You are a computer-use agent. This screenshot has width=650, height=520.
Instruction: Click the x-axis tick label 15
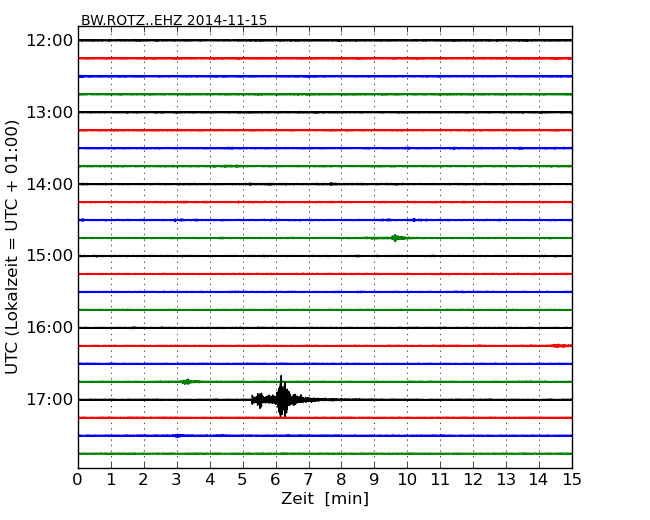(x=572, y=480)
